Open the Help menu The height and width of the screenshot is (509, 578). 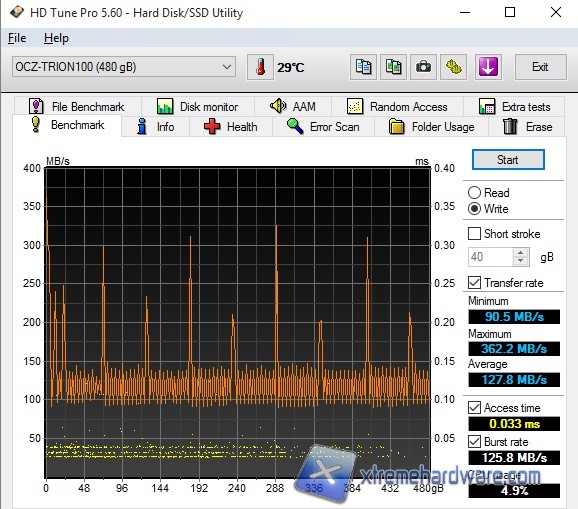(x=56, y=38)
